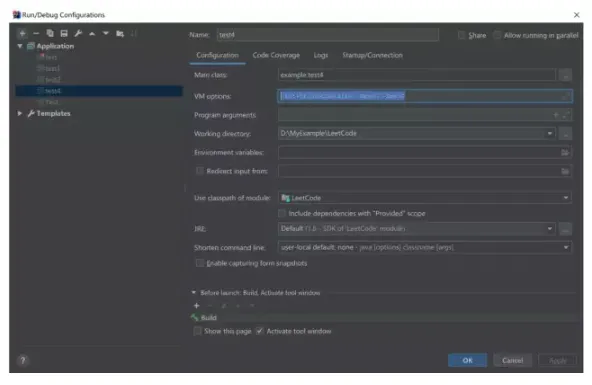Screen dimensions: 592x385
Task: Open the JRE dropdown
Action: tap(550, 229)
